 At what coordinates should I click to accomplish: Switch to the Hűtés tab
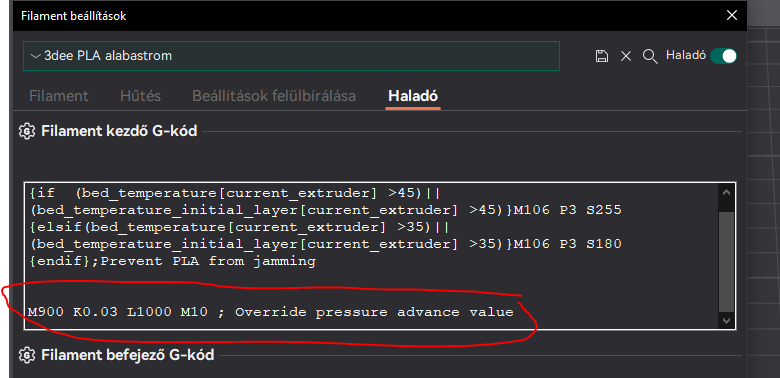(140, 95)
